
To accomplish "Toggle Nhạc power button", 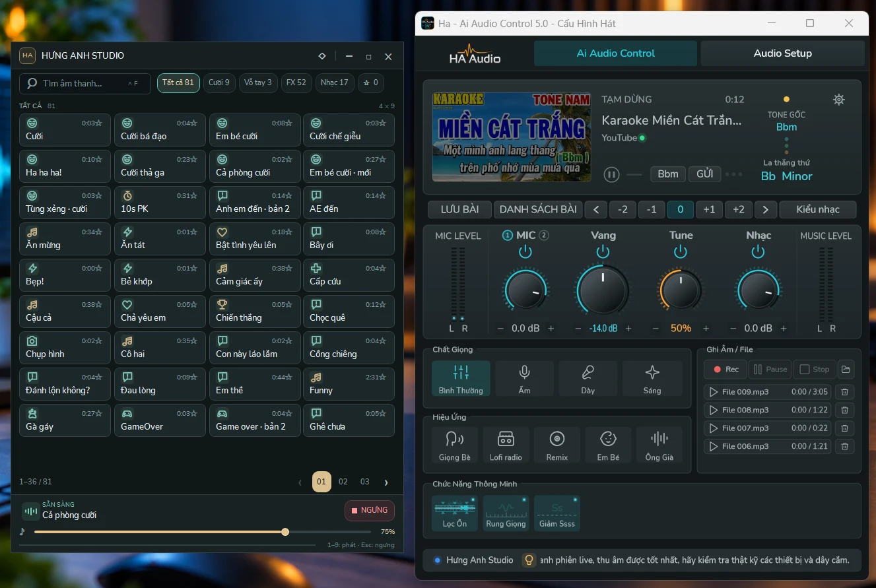I will [x=758, y=251].
